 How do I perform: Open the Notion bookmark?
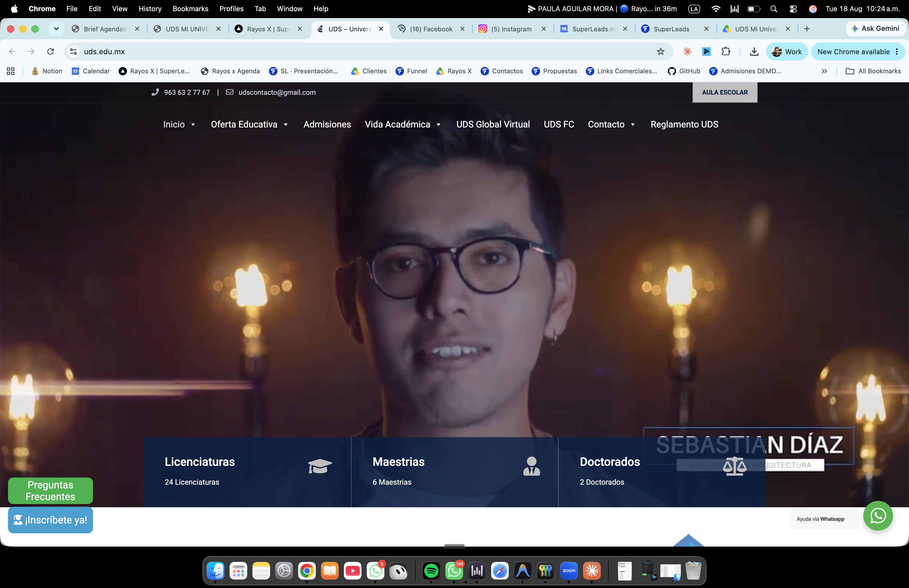coord(47,71)
